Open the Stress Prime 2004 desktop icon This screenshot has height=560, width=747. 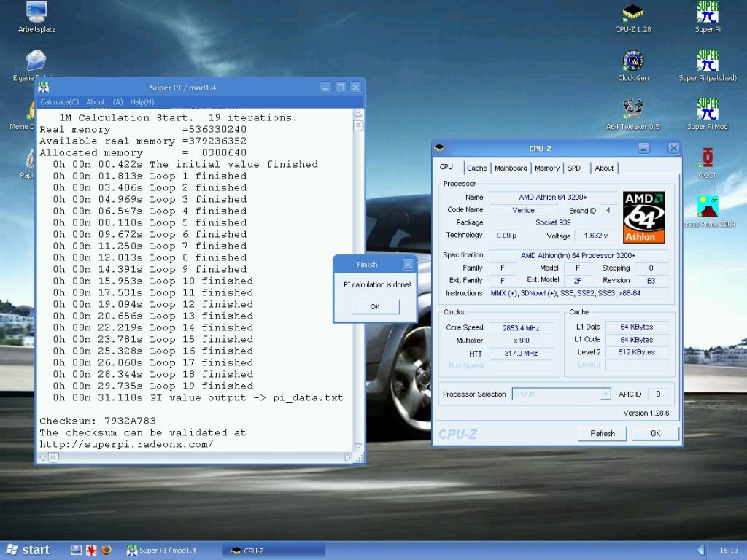pos(709,211)
